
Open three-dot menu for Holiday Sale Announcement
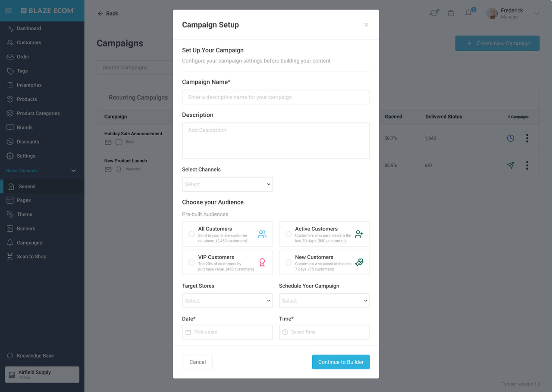tap(527, 138)
